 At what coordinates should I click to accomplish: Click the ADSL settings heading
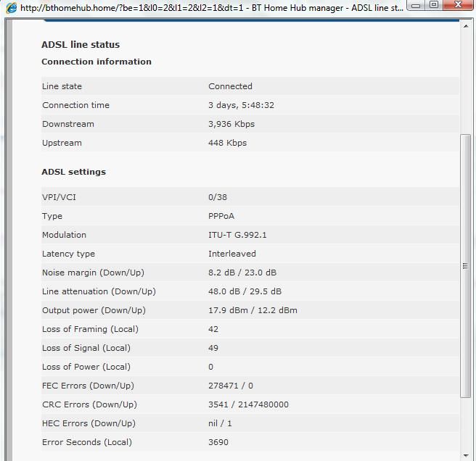point(73,172)
